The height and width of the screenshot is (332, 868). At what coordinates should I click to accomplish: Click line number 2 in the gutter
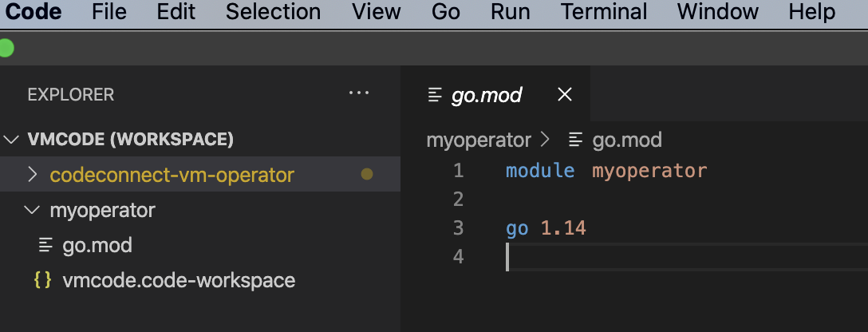point(458,200)
